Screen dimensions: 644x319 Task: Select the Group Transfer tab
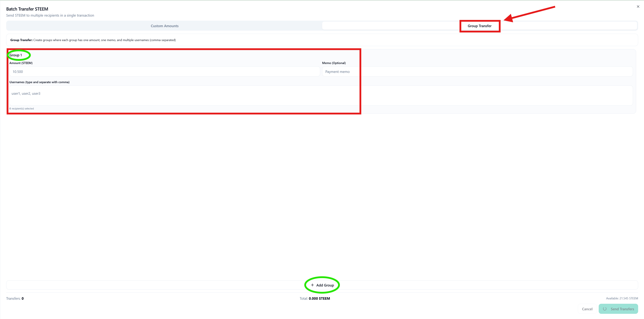[479, 26]
